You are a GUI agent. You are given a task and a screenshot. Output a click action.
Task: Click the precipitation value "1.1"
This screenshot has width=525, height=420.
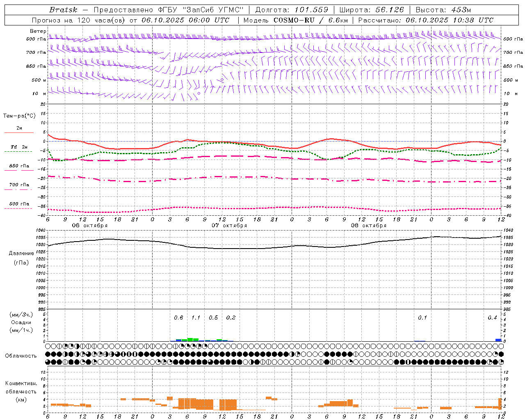[x=196, y=317]
